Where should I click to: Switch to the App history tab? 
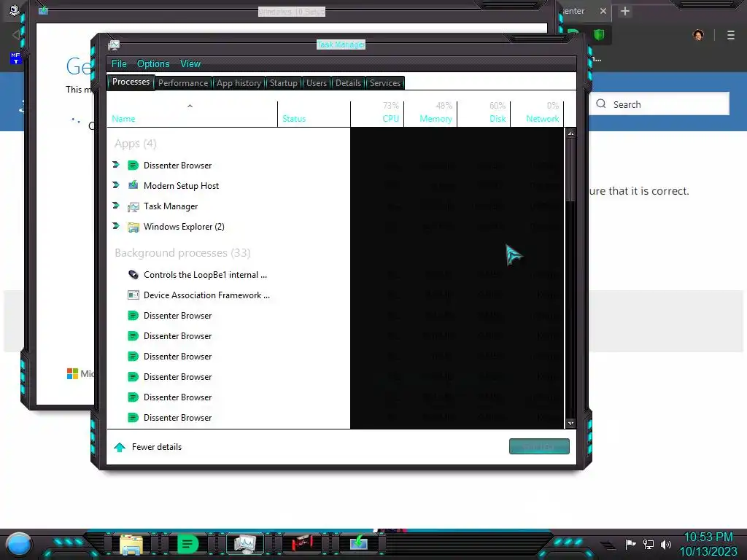239,83
